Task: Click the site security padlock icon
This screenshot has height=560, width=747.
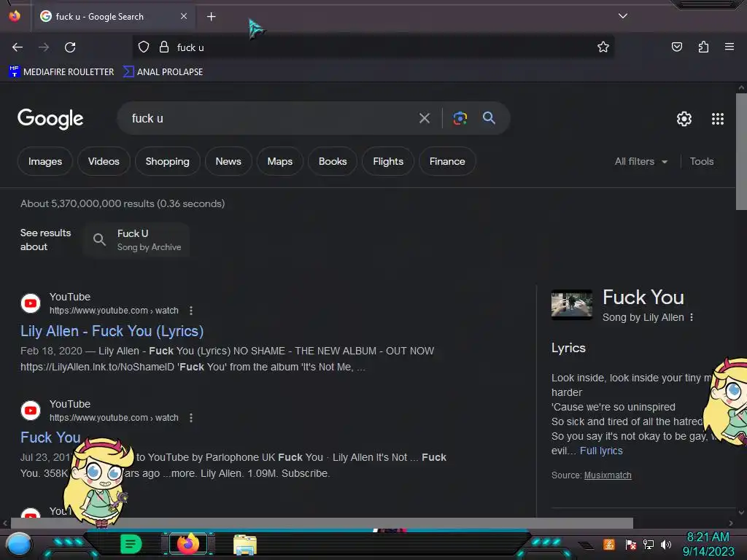Action: coord(164,47)
